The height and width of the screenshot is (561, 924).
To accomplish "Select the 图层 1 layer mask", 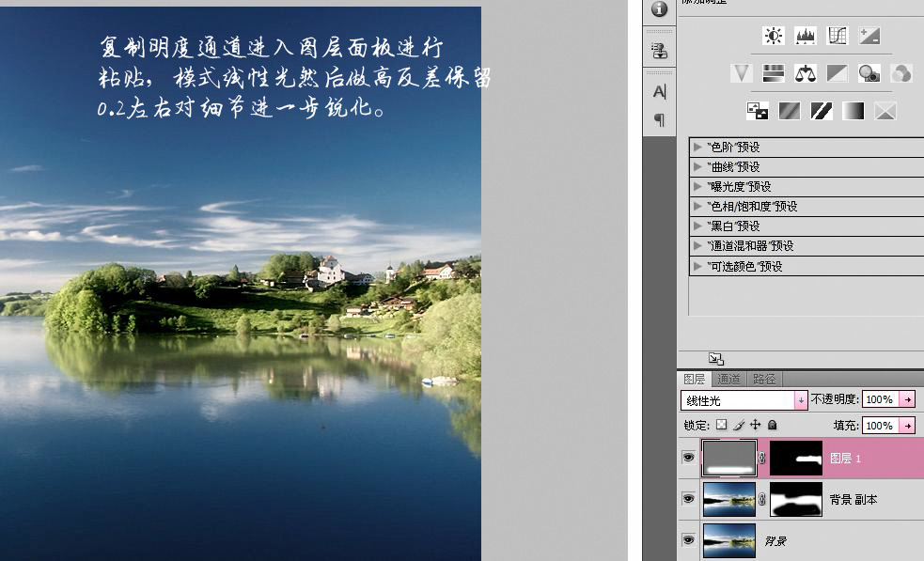I will [796, 458].
